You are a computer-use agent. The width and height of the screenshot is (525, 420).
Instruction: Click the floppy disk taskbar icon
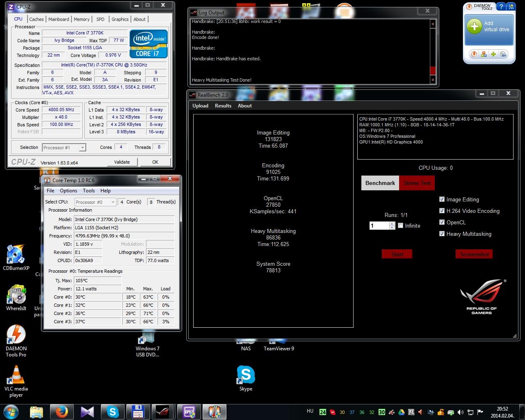pos(137,412)
